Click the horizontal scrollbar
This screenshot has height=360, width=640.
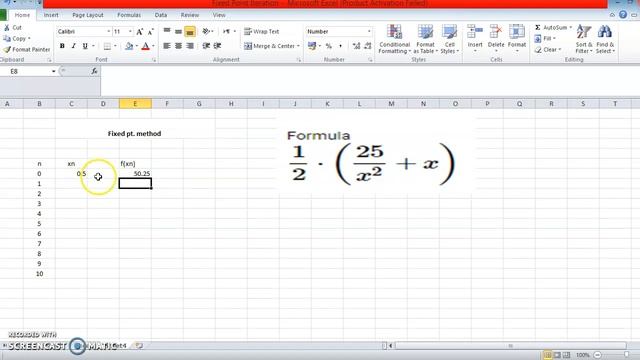(x=510, y=346)
